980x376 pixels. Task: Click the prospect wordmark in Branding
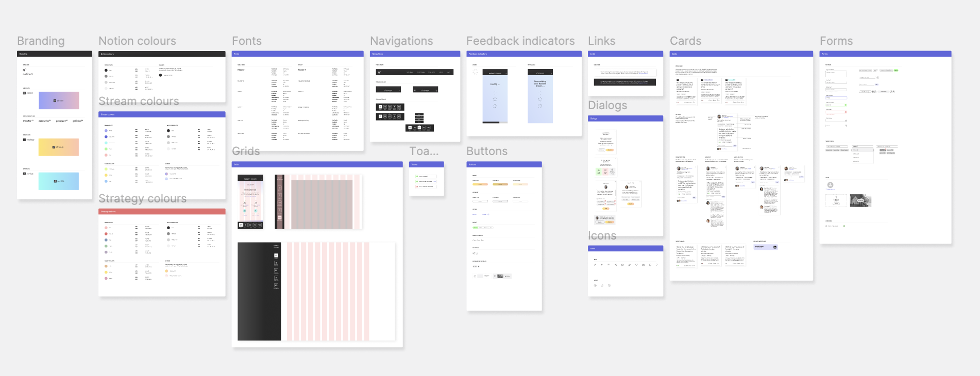pyautogui.click(x=61, y=121)
